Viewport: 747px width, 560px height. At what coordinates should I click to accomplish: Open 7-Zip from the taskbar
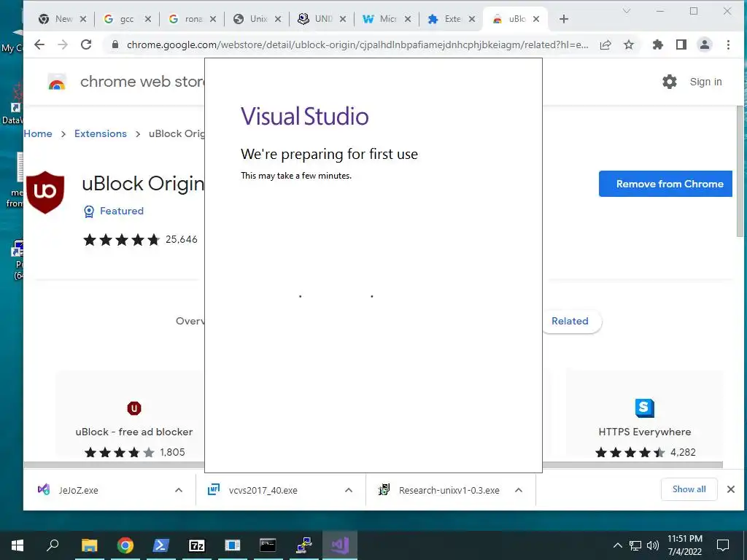(197, 545)
